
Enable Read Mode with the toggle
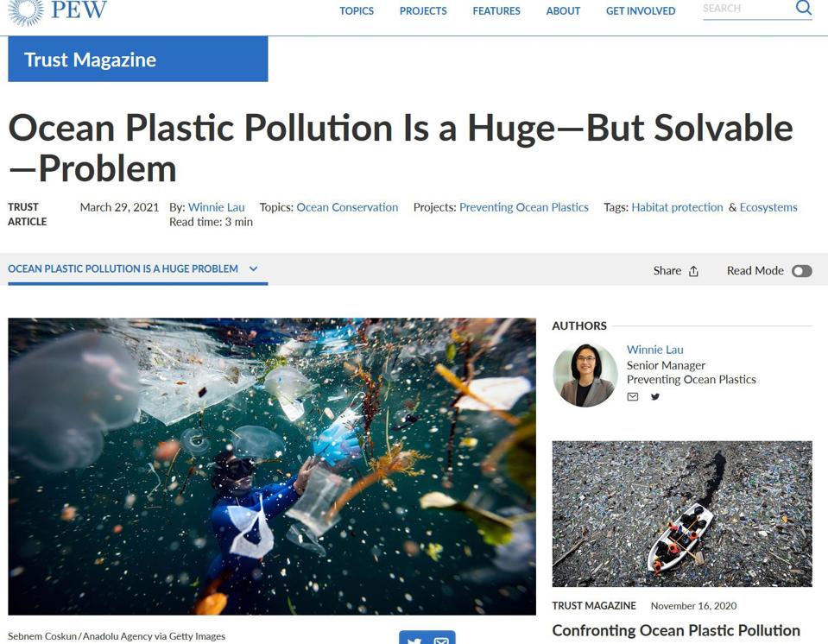[800, 270]
